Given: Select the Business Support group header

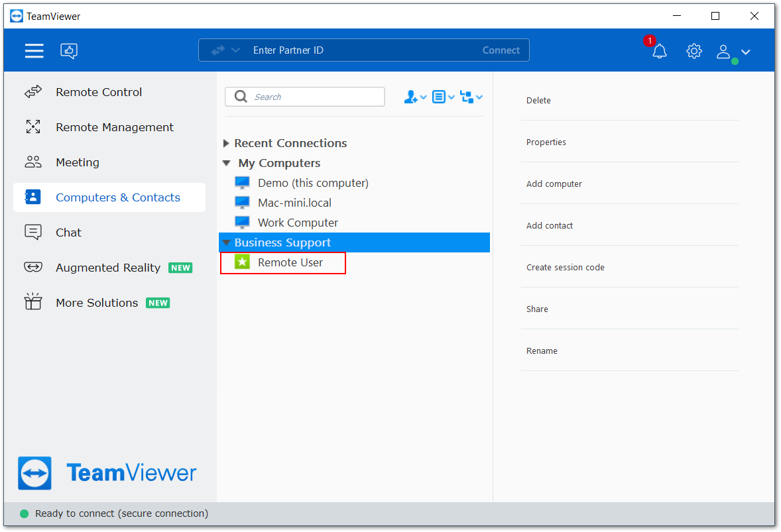Looking at the screenshot, I should (x=354, y=242).
